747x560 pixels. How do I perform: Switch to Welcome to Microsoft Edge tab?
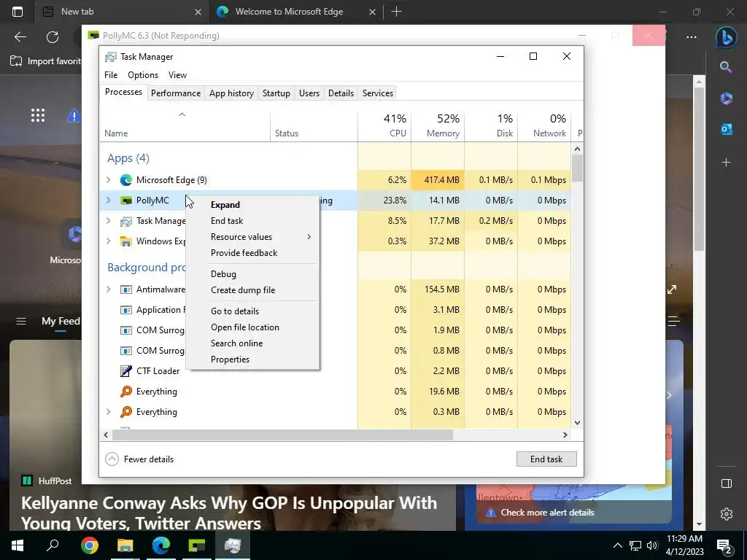pyautogui.click(x=295, y=12)
